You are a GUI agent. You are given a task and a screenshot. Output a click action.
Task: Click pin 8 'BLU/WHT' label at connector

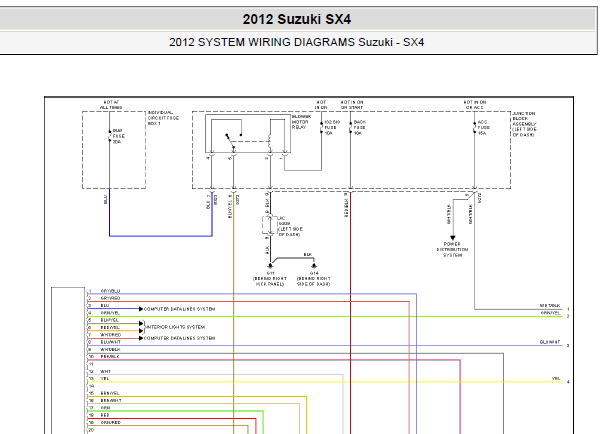click(110, 342)
